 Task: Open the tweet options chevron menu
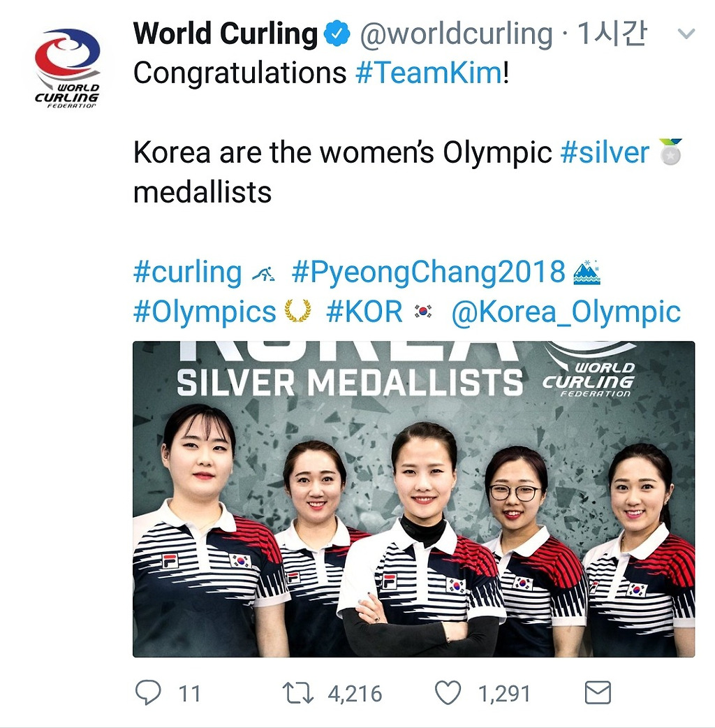click(687, 34)
